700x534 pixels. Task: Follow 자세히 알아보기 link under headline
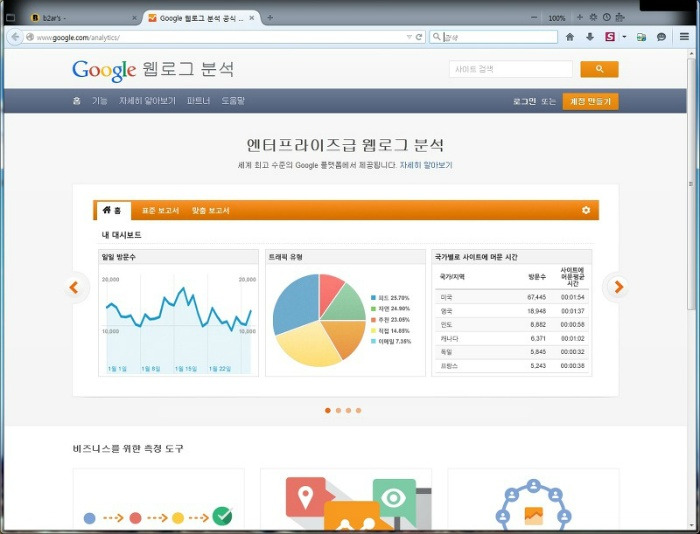pos(426,165)
